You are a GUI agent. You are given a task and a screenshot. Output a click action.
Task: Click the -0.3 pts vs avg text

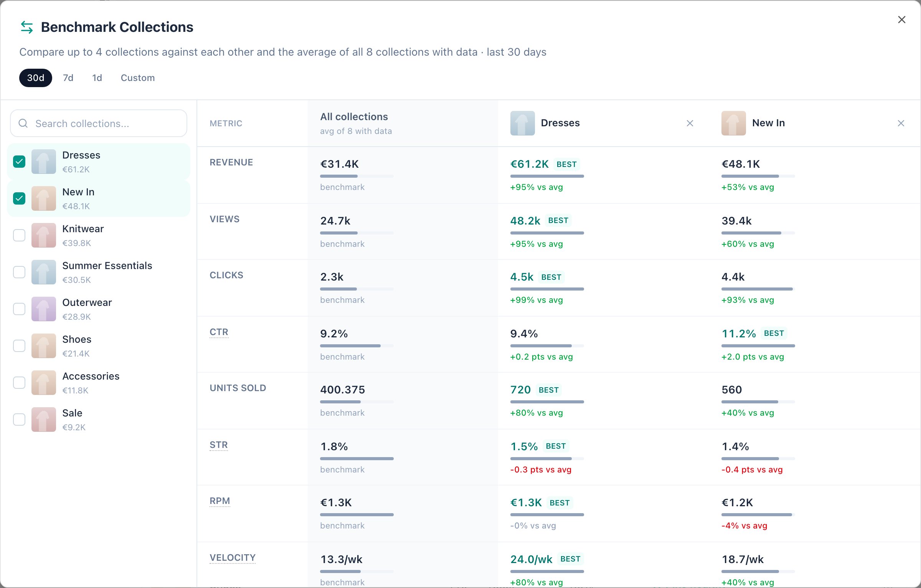pyautogui.click(x=541, y=470)
